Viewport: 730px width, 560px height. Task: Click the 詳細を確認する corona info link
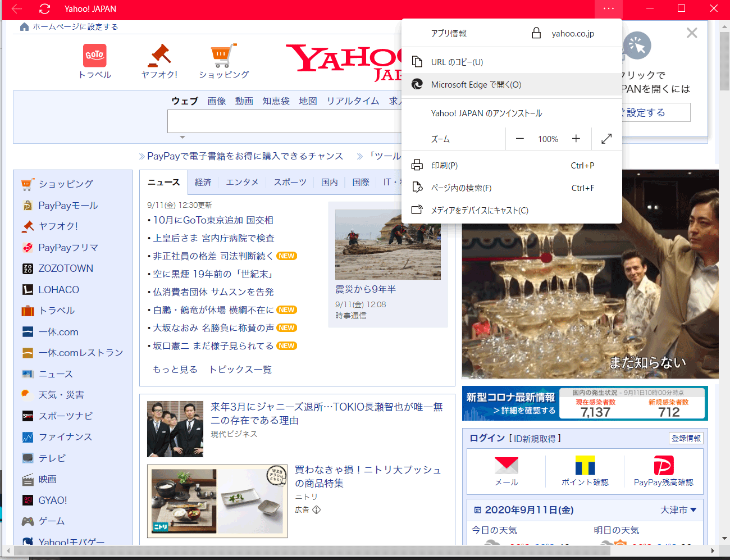(x=524, y=411)
